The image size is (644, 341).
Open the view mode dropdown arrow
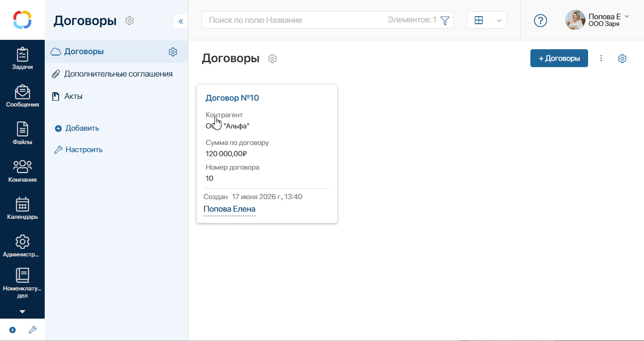(499, 21)
